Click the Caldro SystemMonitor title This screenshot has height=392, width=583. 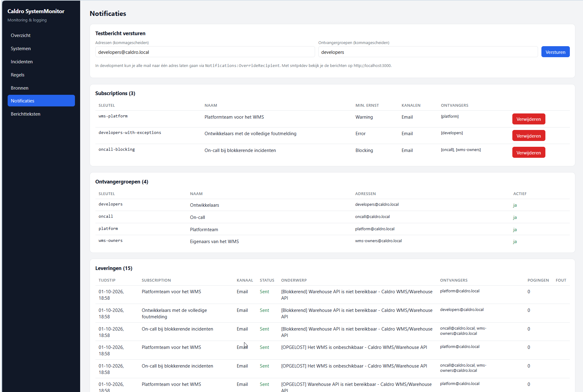coord(36,11)
